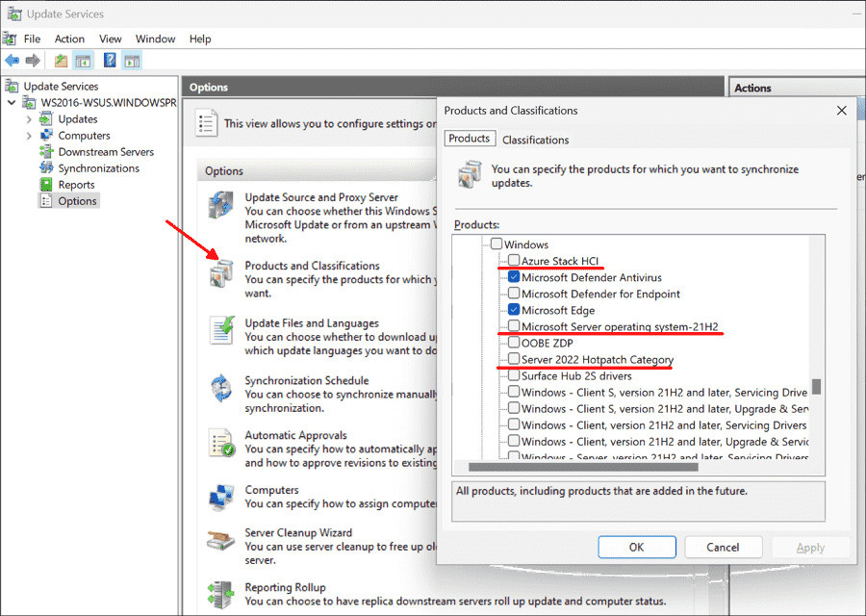Switch to the Classifications tab
The height and width of the screenshot is (616, 866).
[535, 139]
